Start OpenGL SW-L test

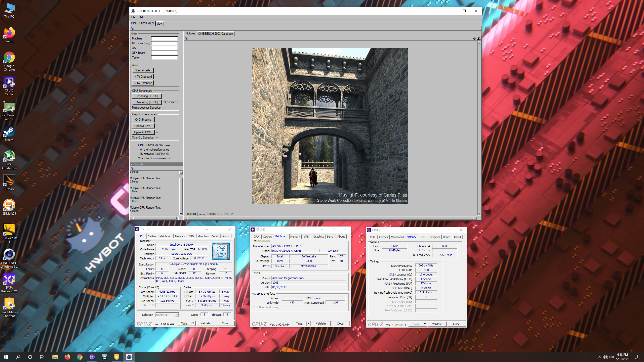pos(143,126)
